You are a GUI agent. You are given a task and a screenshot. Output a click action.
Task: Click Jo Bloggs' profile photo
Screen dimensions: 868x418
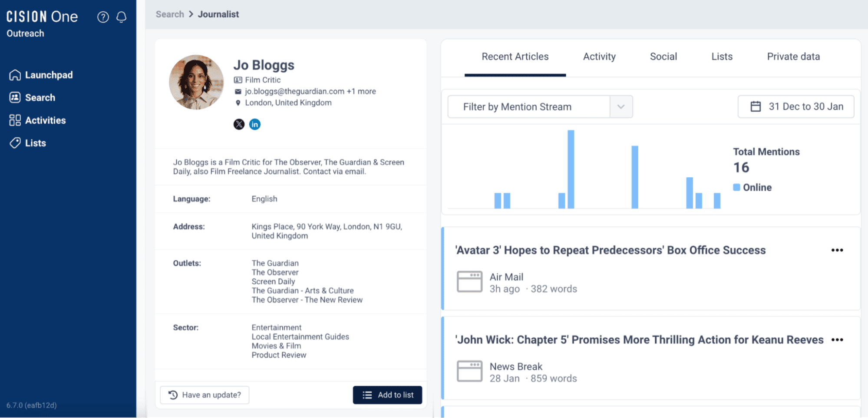click(x=196, y=82)
